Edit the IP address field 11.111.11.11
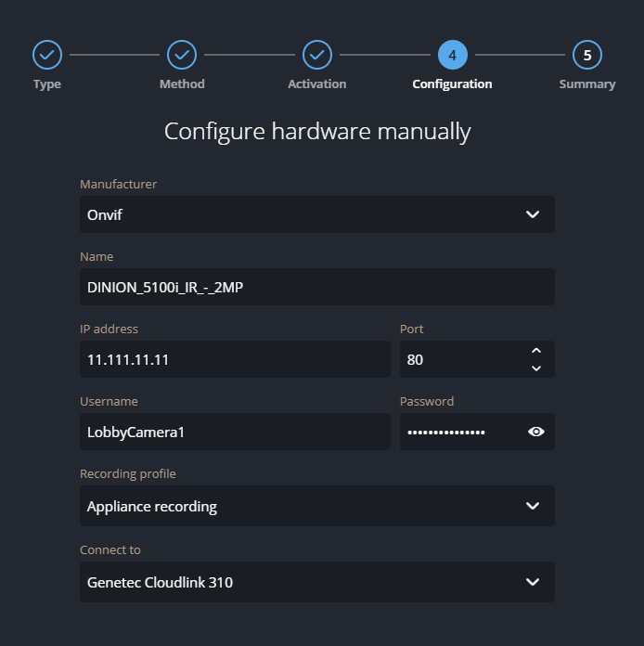The image size is (644, 646). click(x=235, y=359)
